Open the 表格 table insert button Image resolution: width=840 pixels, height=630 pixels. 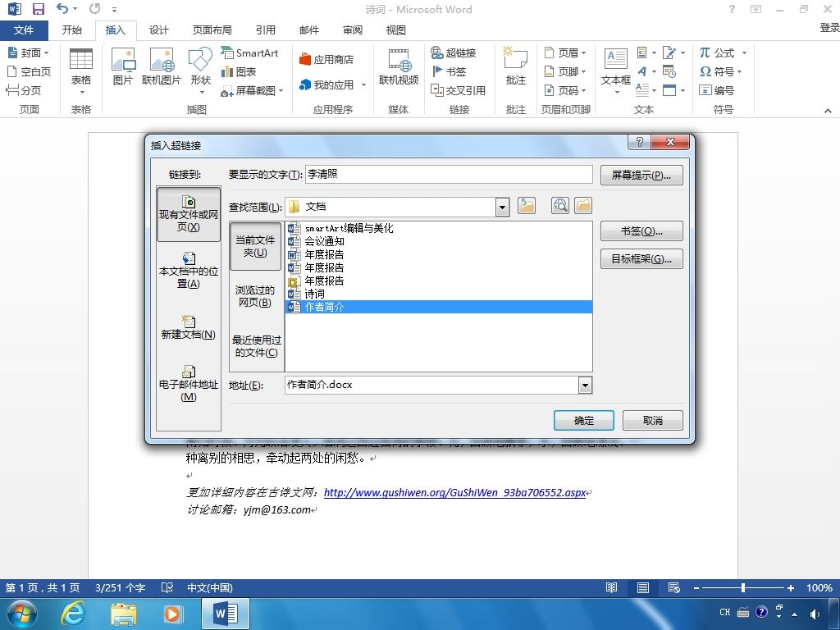tap(81, 72)
